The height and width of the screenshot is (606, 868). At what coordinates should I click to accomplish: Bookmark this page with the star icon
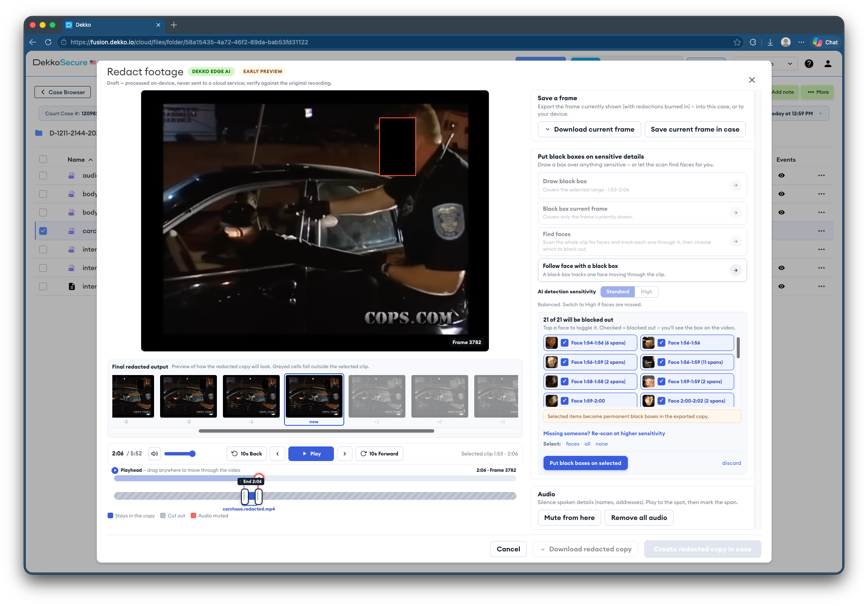coord(737,42)
